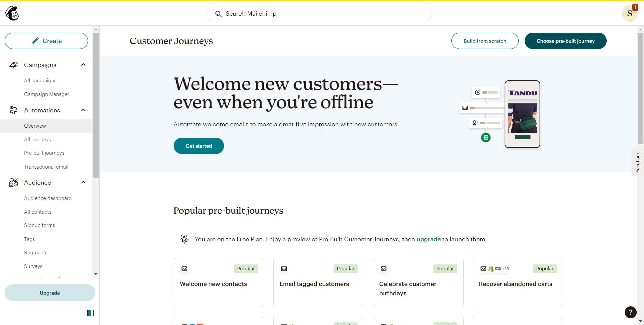This screenshot has width=644, height=325.
Task: Click the email icon on Welcome new contacts card
Action: coord(184,268)
